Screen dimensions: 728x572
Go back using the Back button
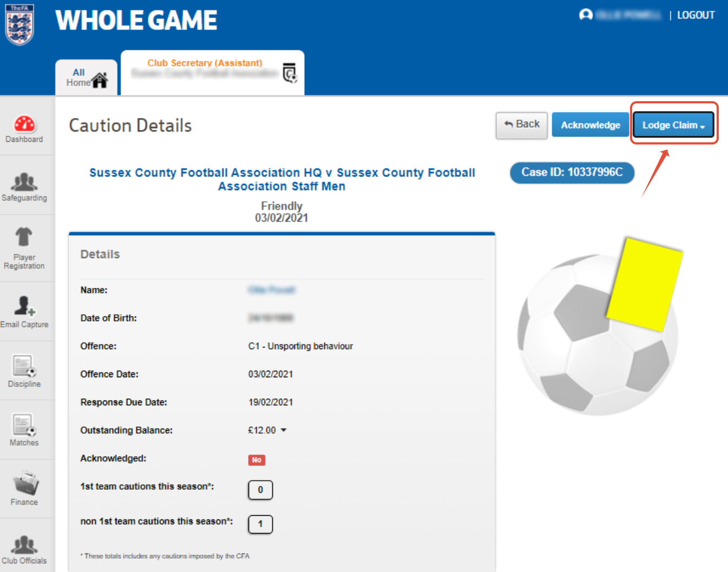pyautogui.click(x=522, y=125)
